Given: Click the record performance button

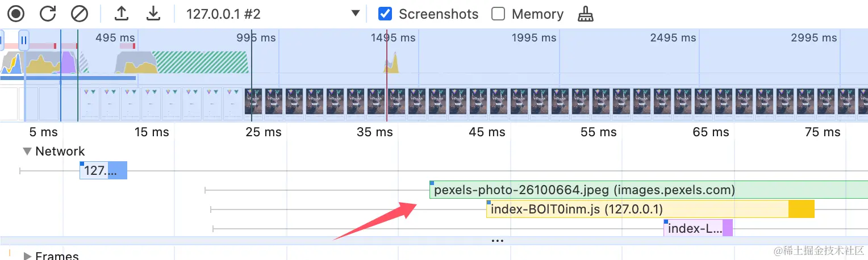Looking at the screenshot, I should [16, 14].
